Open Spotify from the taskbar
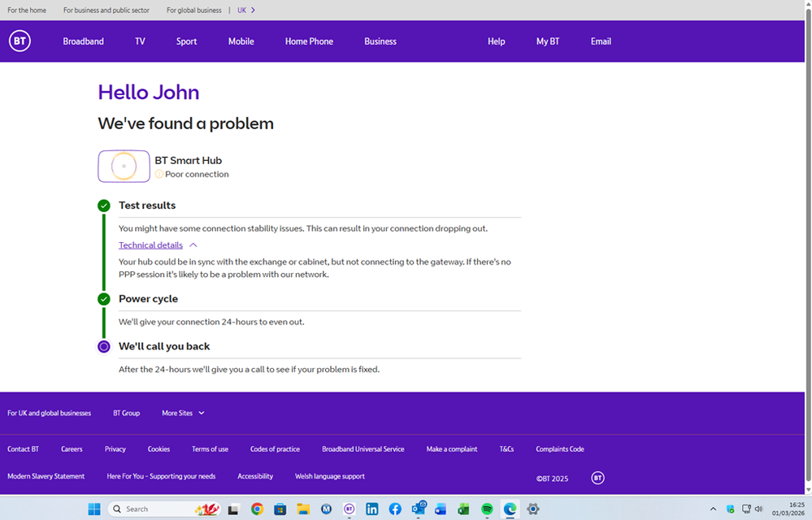The image size is (812, 520). tap(487, 509)
